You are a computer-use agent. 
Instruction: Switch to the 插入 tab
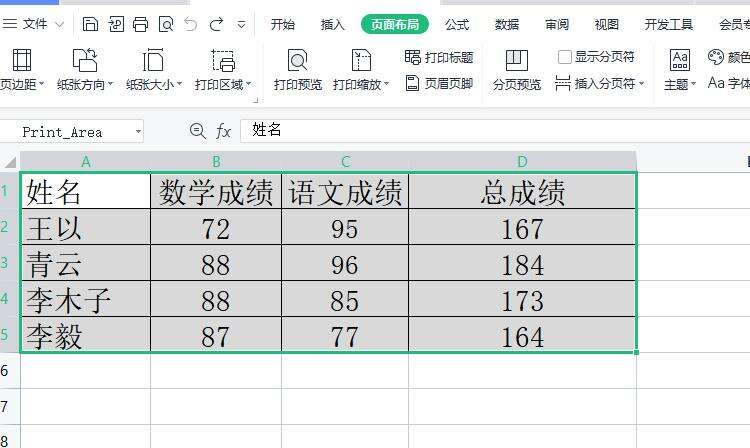click(332, 24)
